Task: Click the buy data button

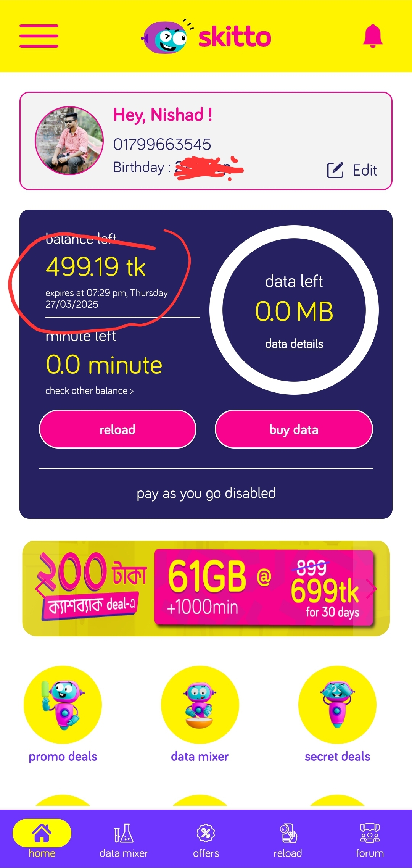Action: click(x=294, y=429)
